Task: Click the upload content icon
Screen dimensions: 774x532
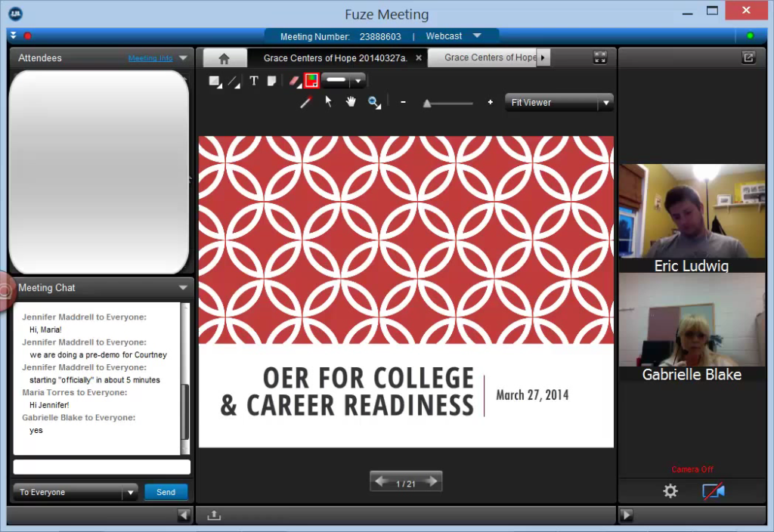Action: tap(214, 515)
